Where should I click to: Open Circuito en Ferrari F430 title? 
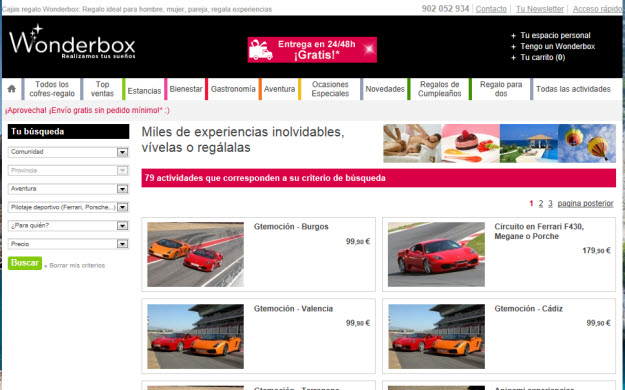[539, 231]
